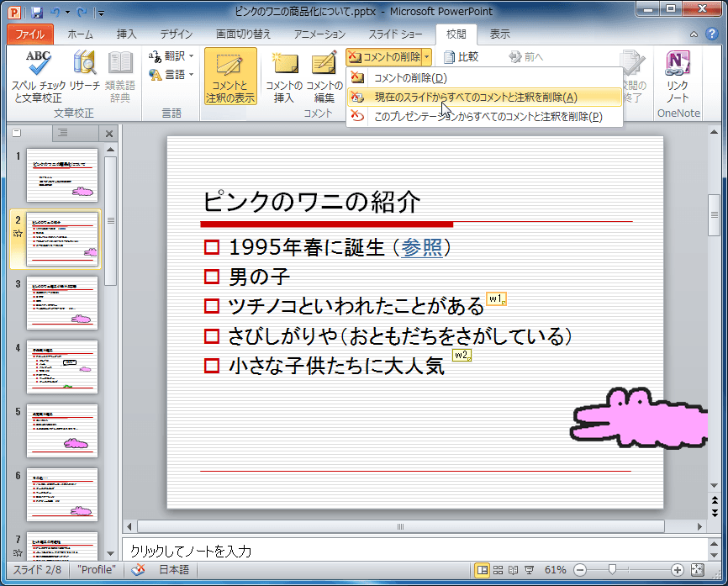Switch to the View (表示) tab

(x=499, y=34)
